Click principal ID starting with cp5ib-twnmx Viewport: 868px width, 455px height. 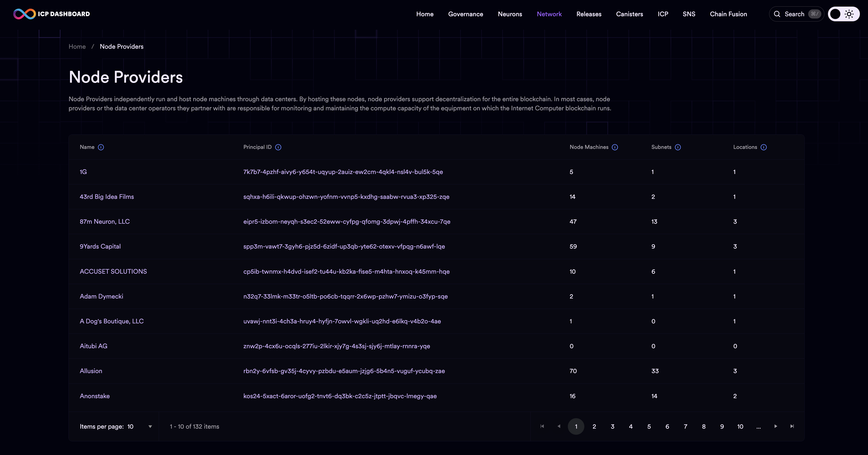[x=346, y=272]
